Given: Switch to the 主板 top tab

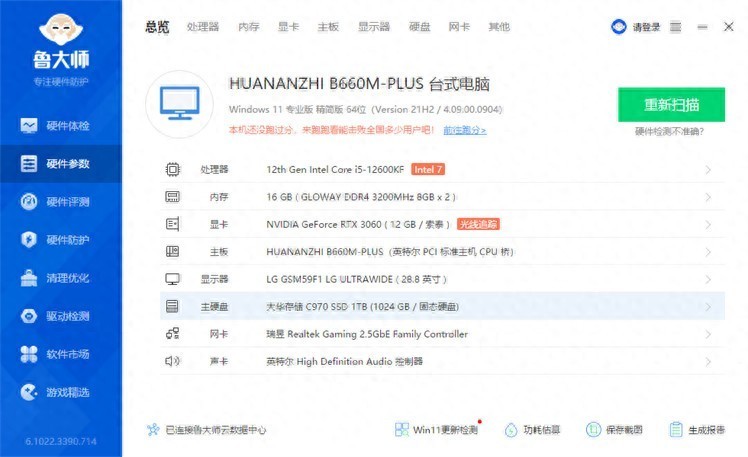Looking at the screenshot, I should 328,27.
